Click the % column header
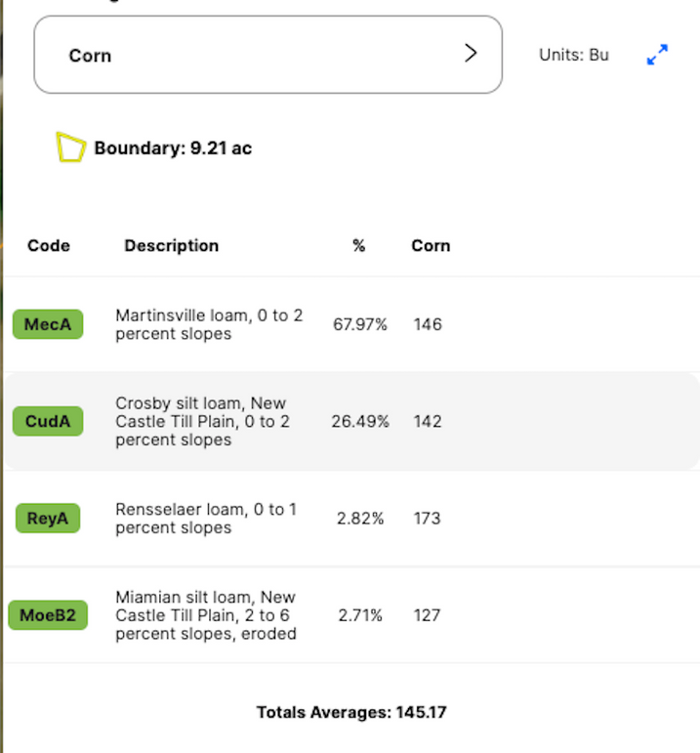This screenshot has width=700, height=753. (358, 245)
